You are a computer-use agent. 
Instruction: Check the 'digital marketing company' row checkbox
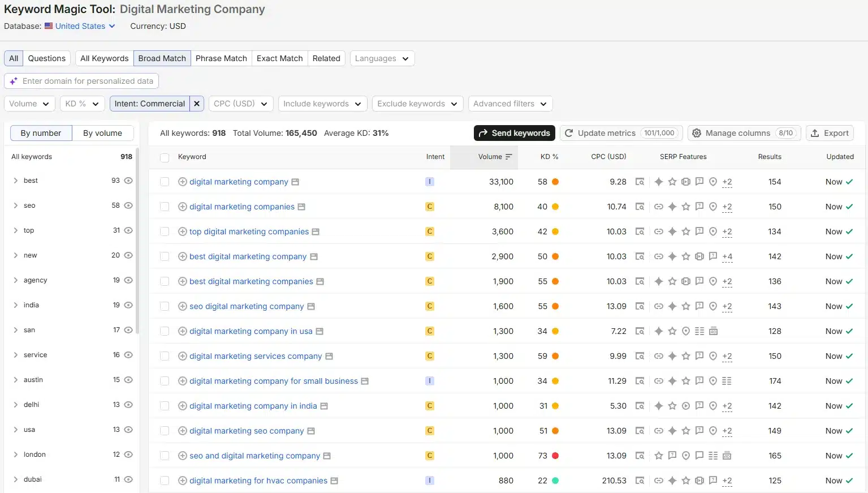[x=165, y=182]
